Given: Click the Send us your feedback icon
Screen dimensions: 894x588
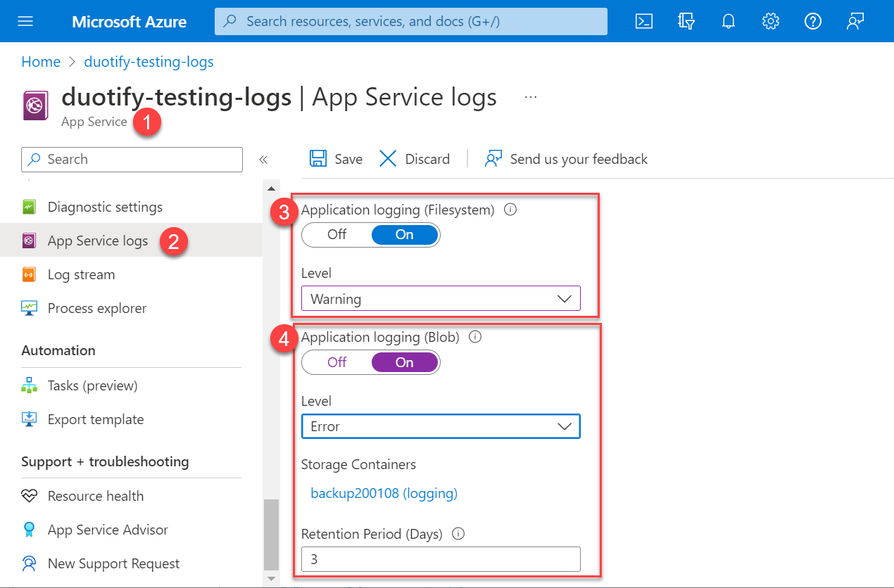Looking at the screenshot, I should coord(493,158).
